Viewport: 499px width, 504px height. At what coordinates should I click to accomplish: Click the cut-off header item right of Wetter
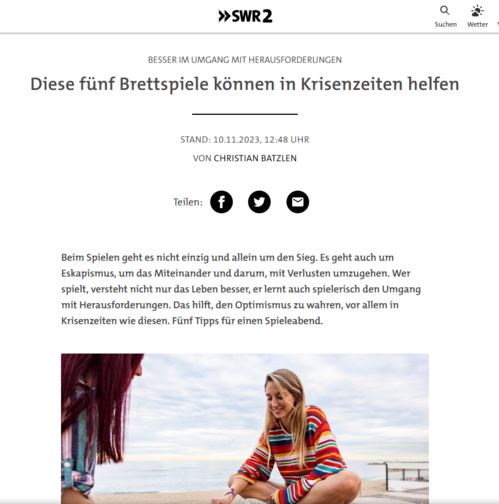(498, 24)
